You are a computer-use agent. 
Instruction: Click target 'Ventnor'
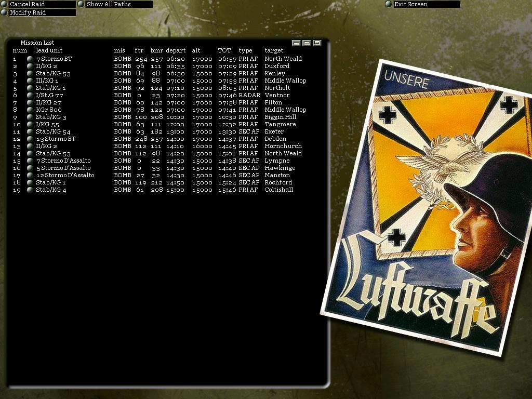pyautogui.click(x=277, y=96)
